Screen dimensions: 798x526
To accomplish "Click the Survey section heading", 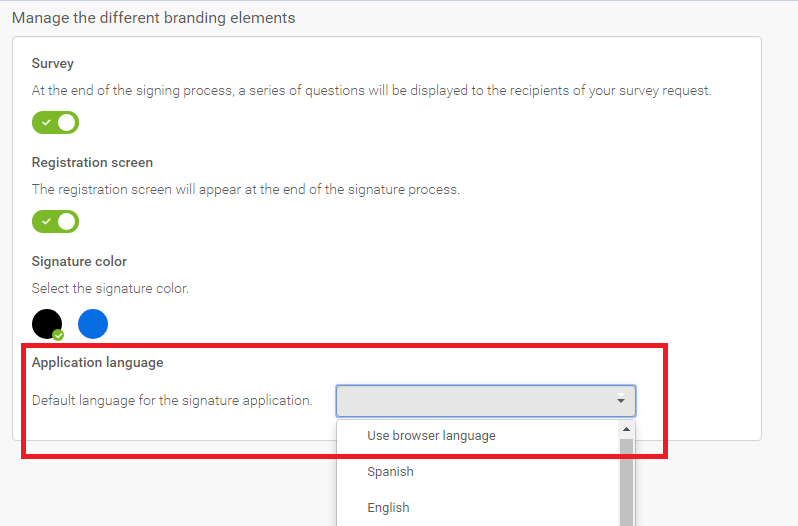I will click(x=53, y=64).
